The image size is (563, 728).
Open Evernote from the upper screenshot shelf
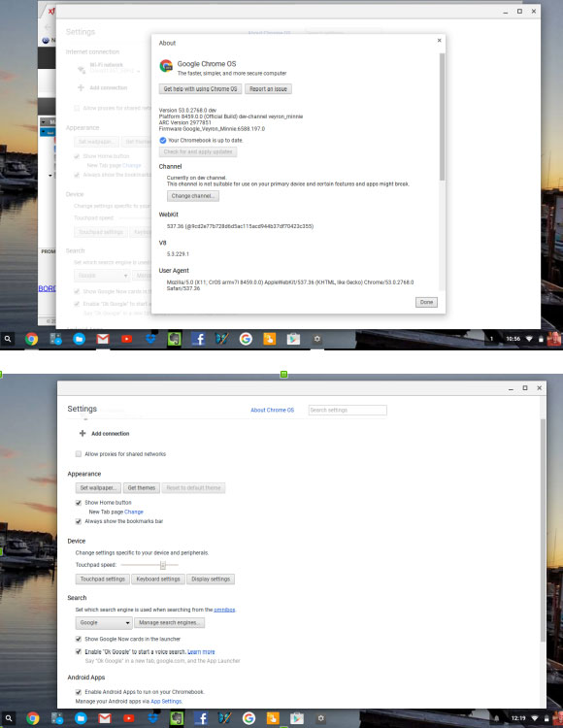click(175, 340)
